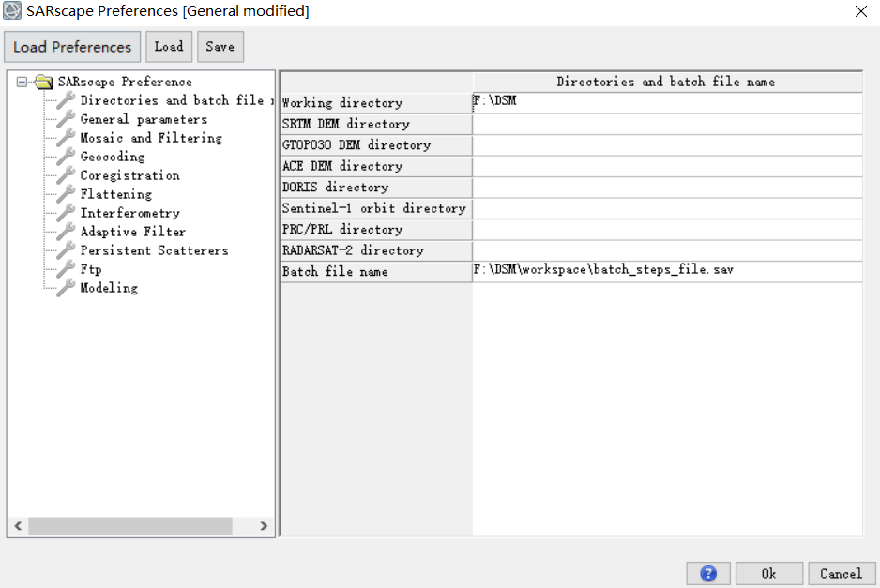Collapse the SARscape Preference tree node

pos(22,82)
